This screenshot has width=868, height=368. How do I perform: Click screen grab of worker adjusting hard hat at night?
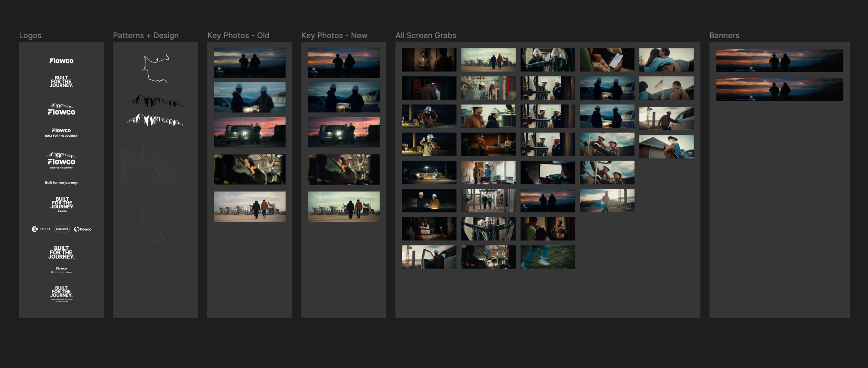click(429, 116)
